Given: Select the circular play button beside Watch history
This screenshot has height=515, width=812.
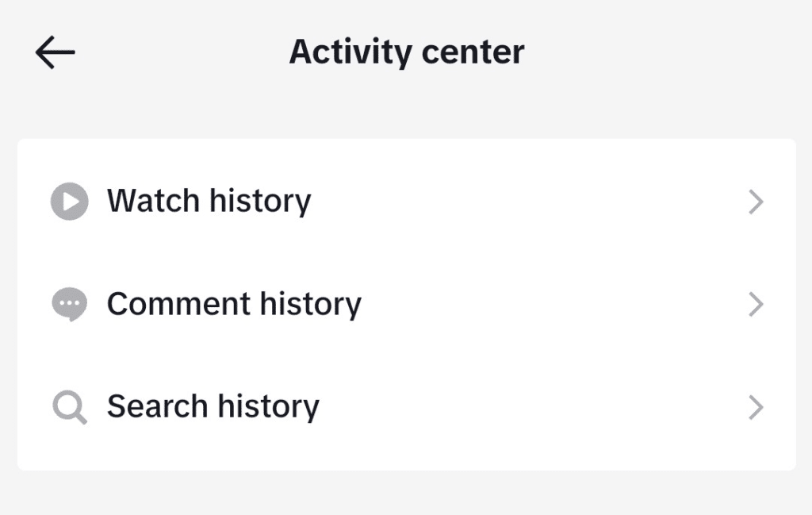Looking at the screenshot, I should tap(69, 201).
